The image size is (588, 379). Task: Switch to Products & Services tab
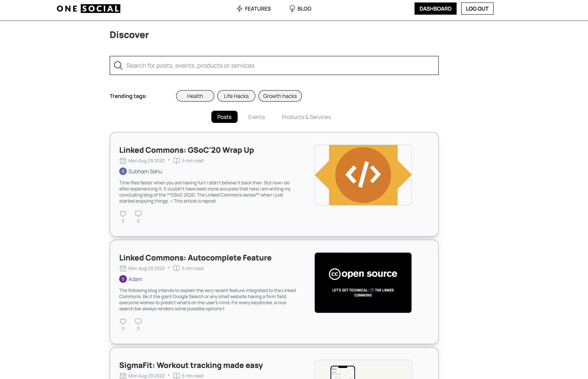[306, 117]
